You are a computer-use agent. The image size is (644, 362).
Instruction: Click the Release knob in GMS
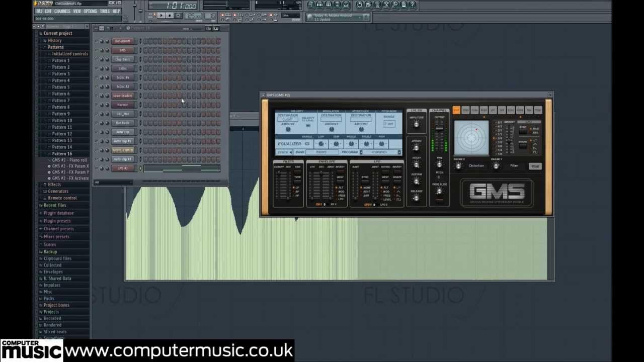tap(416, 198)
